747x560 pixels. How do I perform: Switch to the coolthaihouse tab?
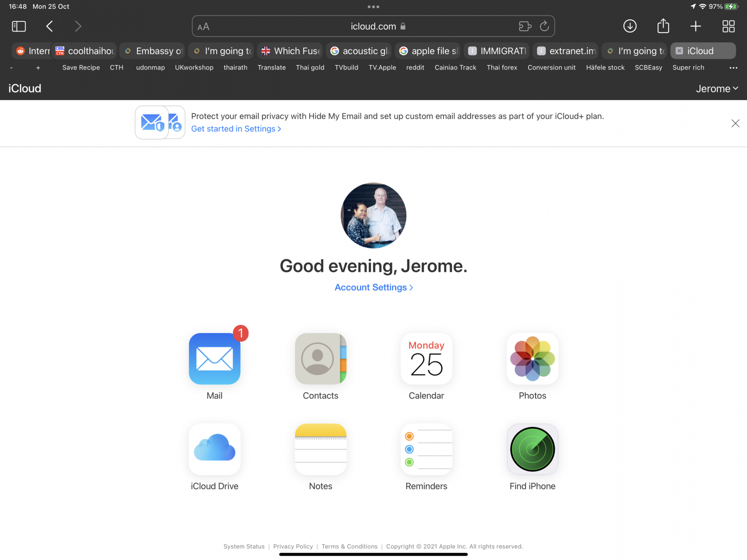tap(85, 51)
